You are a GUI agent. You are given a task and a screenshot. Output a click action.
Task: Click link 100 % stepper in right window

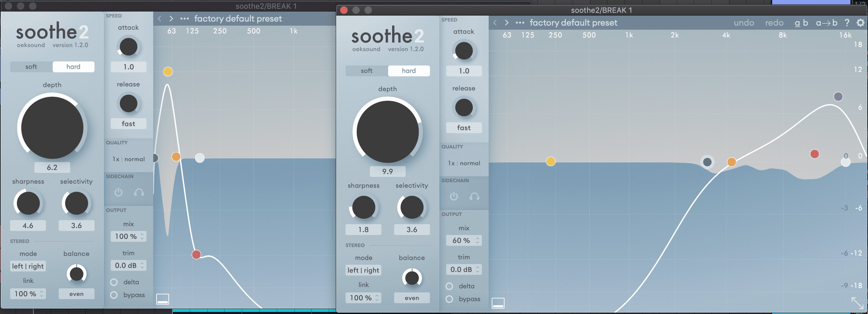tap(377, 298)
